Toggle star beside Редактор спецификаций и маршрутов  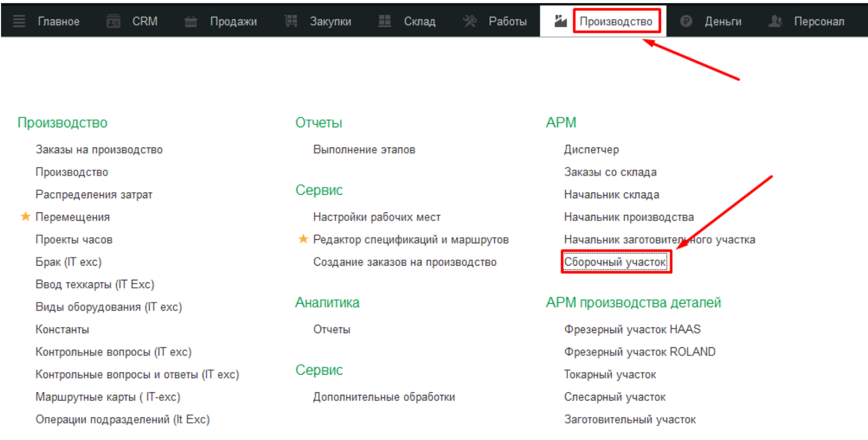coord(303,239)
